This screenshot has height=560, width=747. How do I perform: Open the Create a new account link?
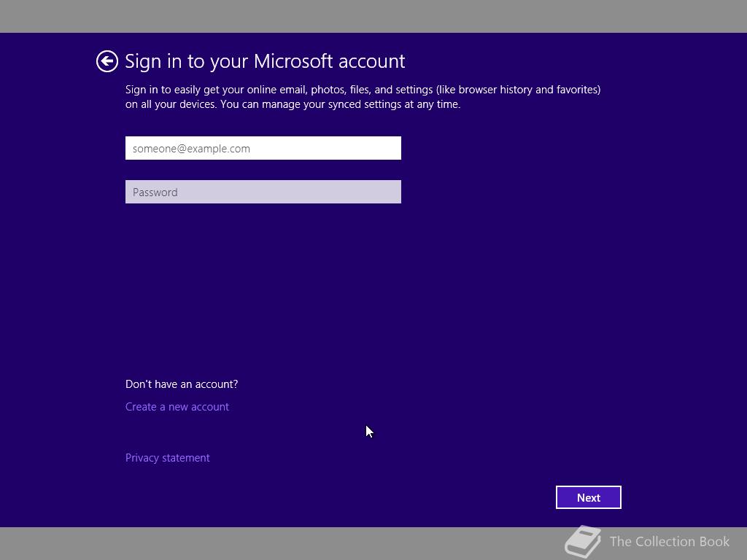pos(177,407)
